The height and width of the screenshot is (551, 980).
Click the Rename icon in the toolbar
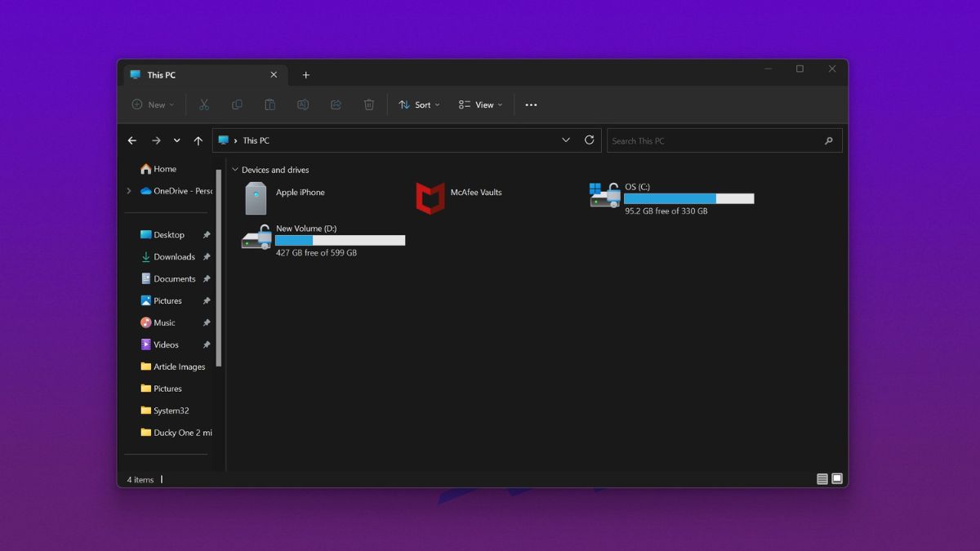point(303,104)
